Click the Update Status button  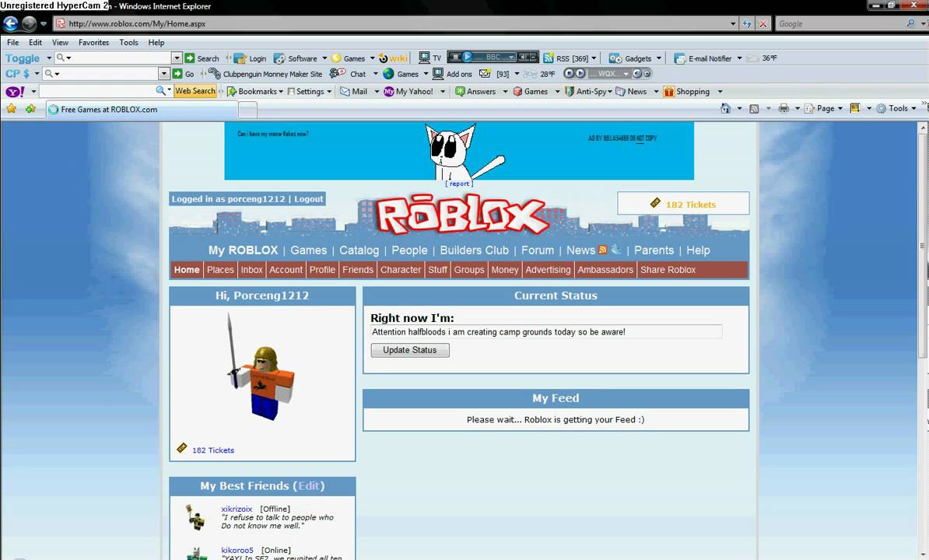410,350
